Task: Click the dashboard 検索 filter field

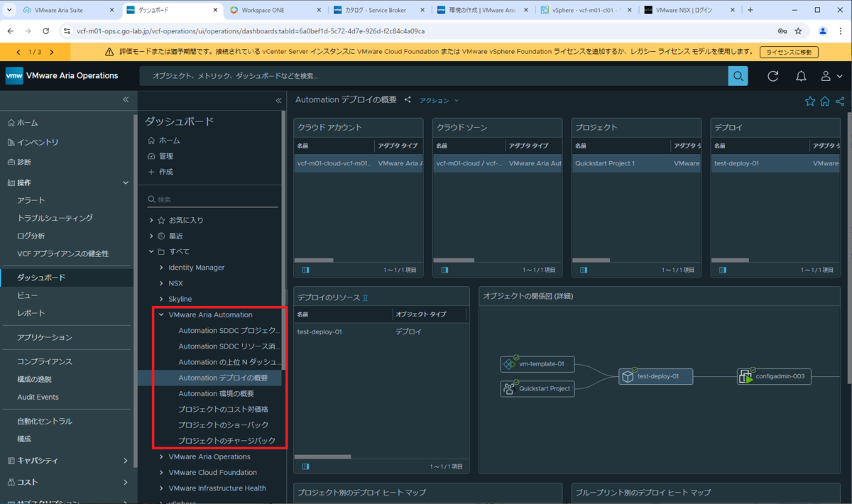Action: pyautogui.click(x=213, y=199)
